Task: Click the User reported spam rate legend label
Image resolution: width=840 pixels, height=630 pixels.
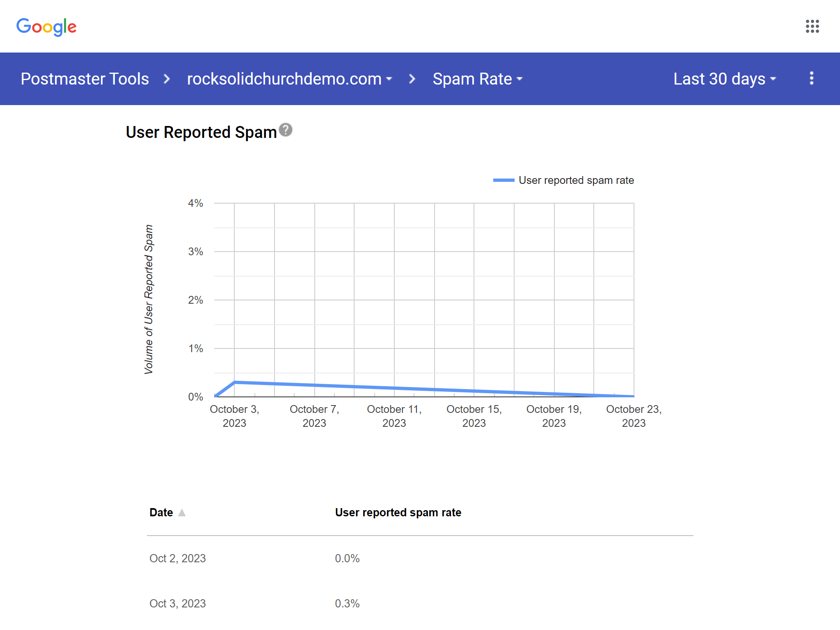Action: (x=576, y=180)
